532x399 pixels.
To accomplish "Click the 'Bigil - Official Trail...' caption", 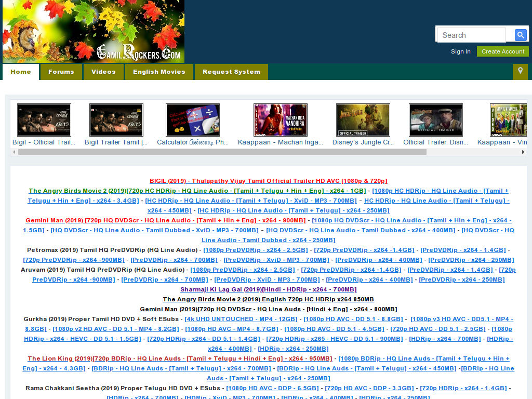I will (44, 142).
